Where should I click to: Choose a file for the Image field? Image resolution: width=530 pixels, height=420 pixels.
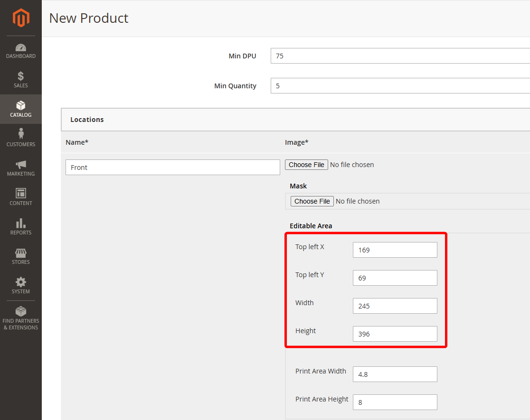[x=306, y=165]
